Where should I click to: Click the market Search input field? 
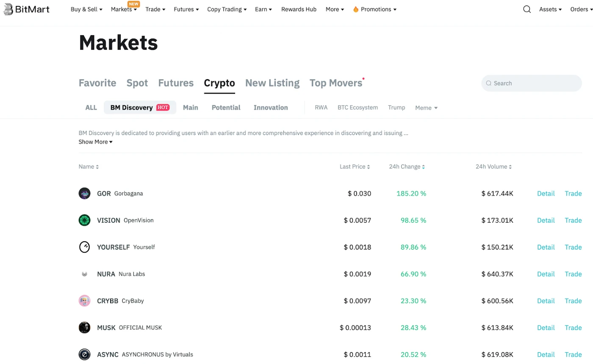click(531, 83)
